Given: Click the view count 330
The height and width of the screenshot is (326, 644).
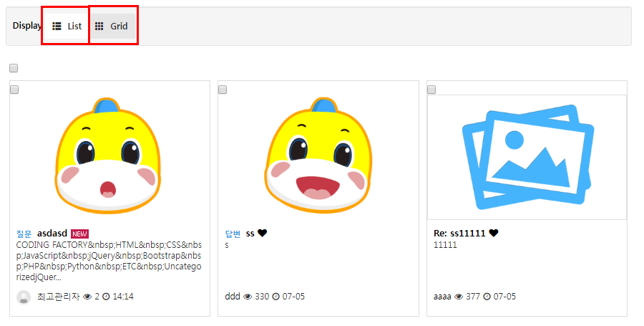Looking at the screenshot, I should 262,297.
